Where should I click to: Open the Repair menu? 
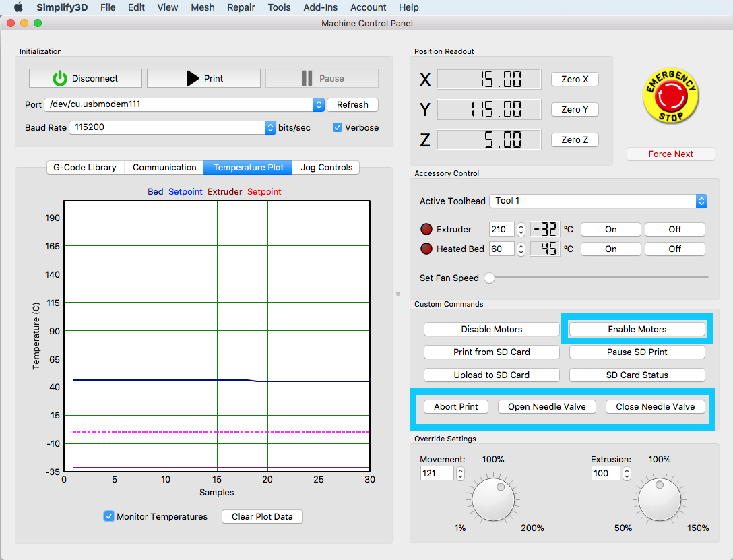241,7
